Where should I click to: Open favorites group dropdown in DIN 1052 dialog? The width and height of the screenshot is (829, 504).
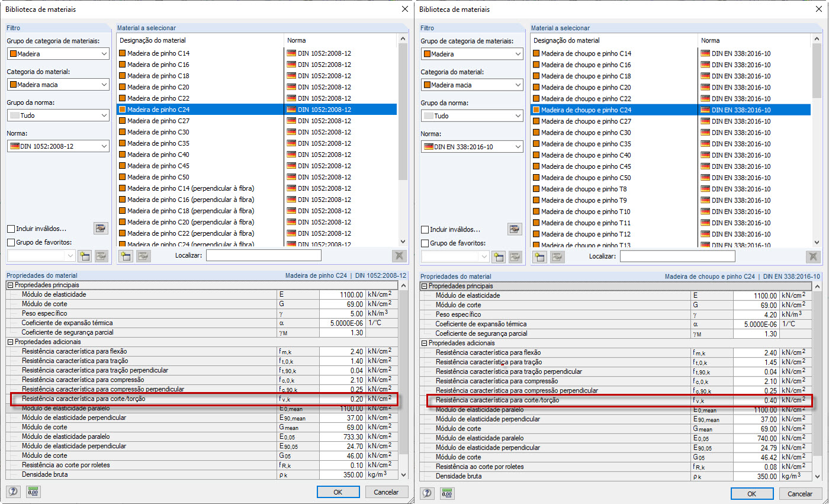coord(41,256)
